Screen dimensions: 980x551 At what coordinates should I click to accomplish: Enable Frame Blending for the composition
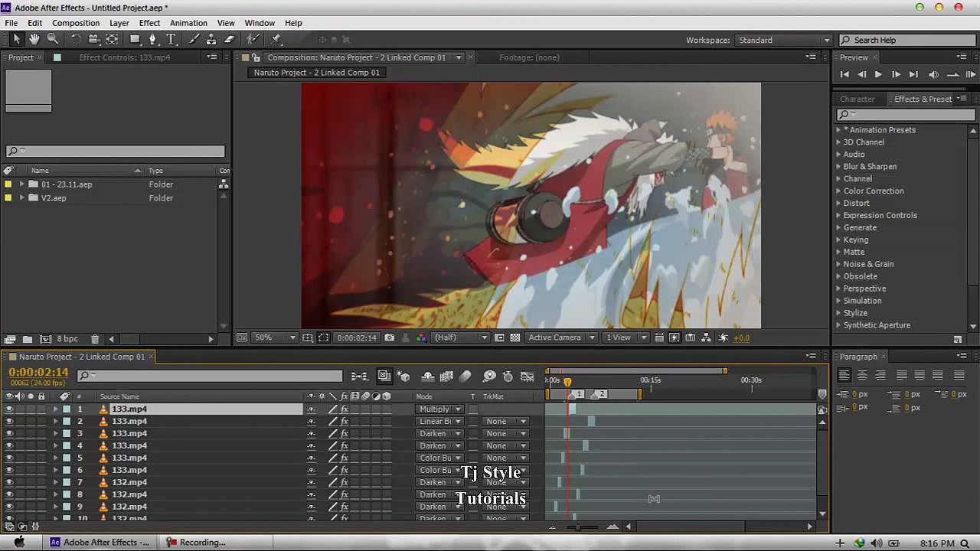coord(447,376)
